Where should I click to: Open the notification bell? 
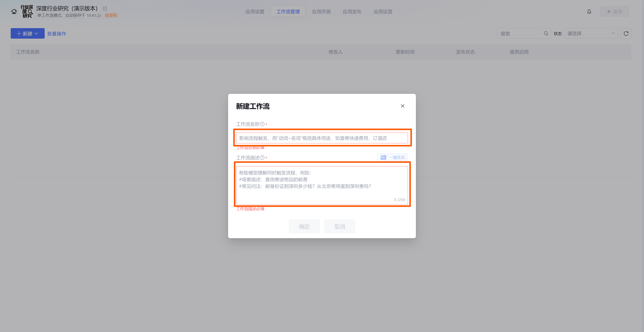pos(589,12)
